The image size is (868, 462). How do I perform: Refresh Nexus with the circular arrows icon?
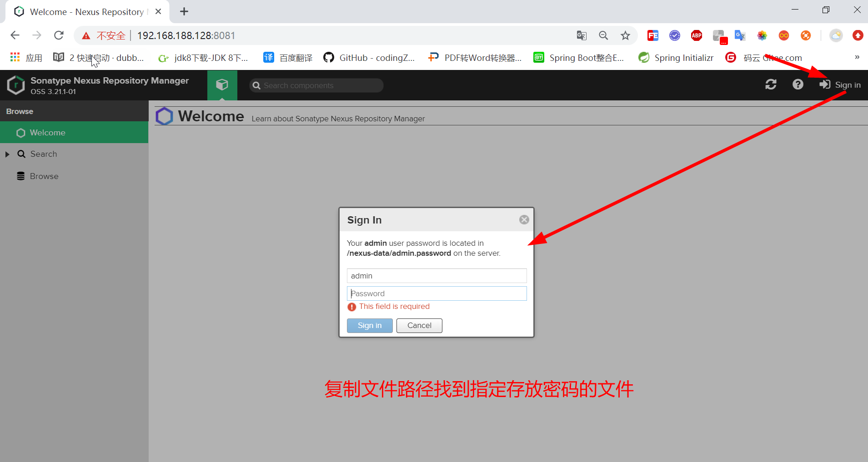click(x=771, y=84)
